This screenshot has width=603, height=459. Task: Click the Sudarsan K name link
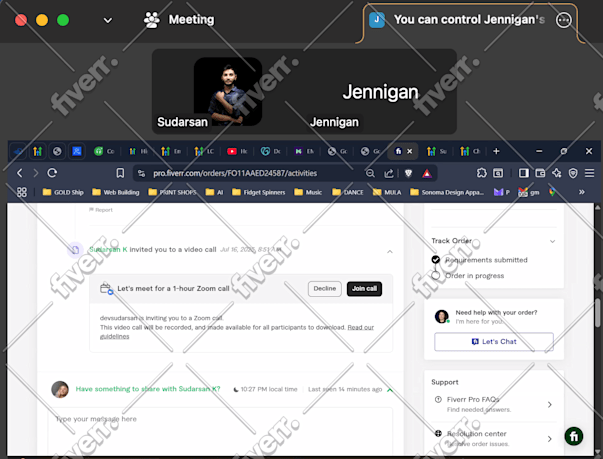pyautogui.click(x=108, y=249)
